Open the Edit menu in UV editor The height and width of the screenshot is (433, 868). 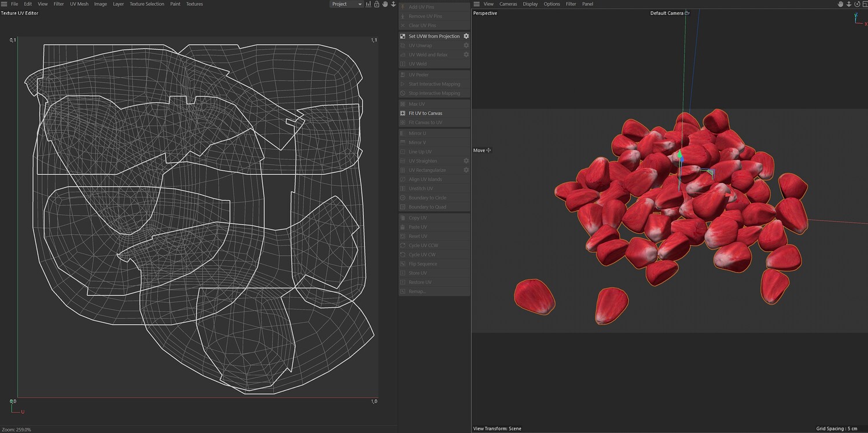tap(28, 4)
